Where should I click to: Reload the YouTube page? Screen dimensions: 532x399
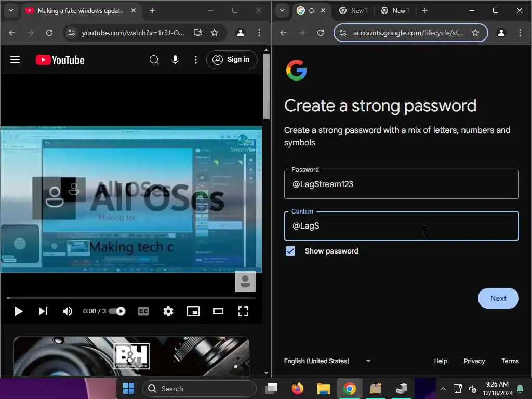[x=49, y=33]
